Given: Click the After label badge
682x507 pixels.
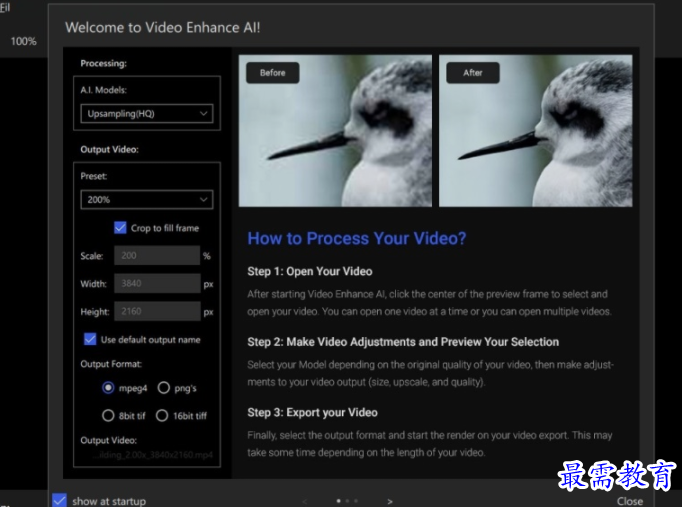Looking at the screenshot, I should point(473,73).
